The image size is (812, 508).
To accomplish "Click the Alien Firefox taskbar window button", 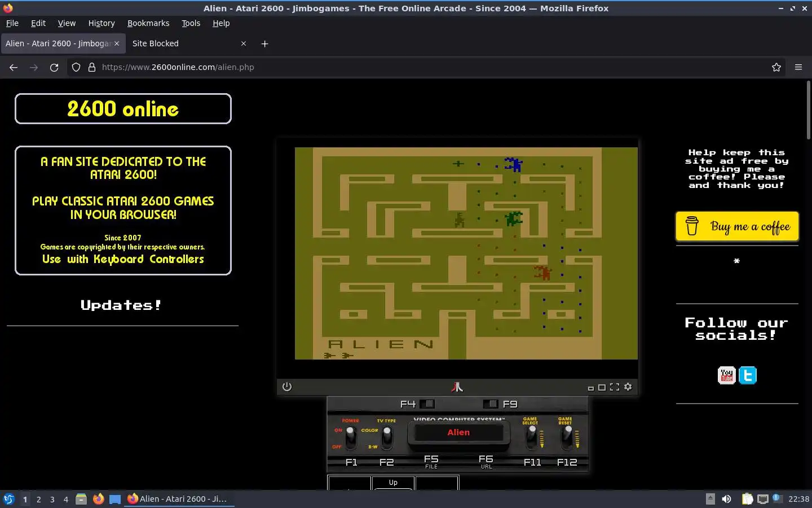I will tap(179, 499).
